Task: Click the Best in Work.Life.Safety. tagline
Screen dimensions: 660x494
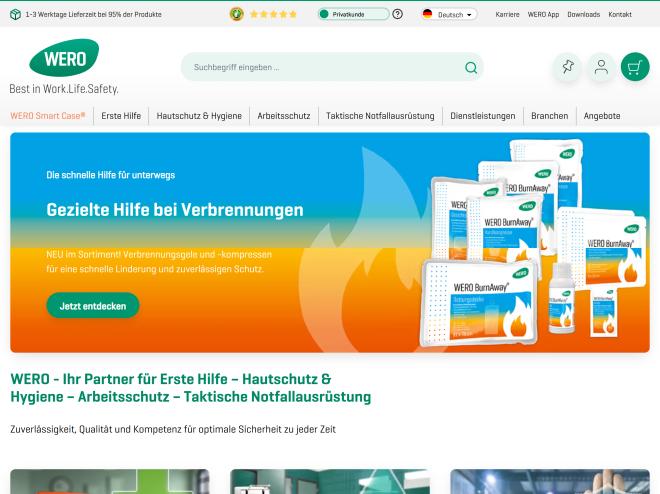Action: 64,89
